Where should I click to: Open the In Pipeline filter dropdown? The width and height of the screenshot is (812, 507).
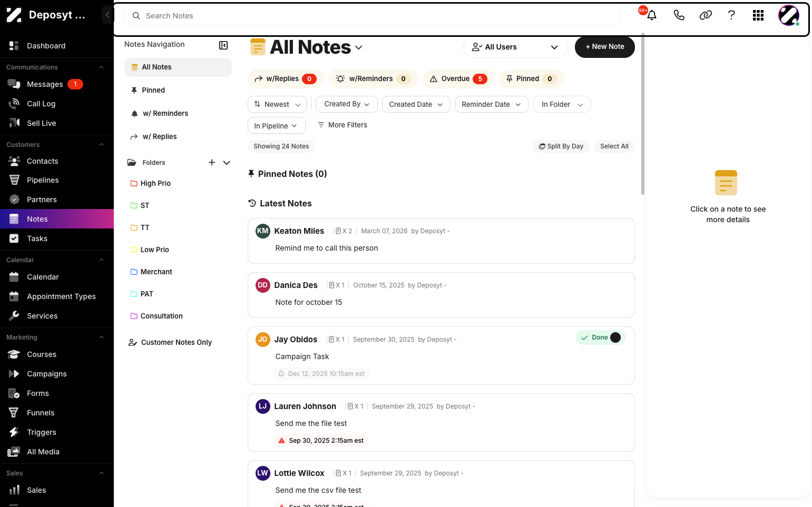click(277, 125)
